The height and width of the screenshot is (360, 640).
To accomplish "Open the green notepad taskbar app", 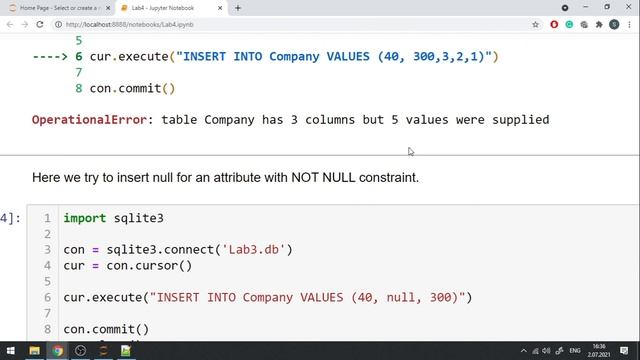I will [x=126, y=351].
